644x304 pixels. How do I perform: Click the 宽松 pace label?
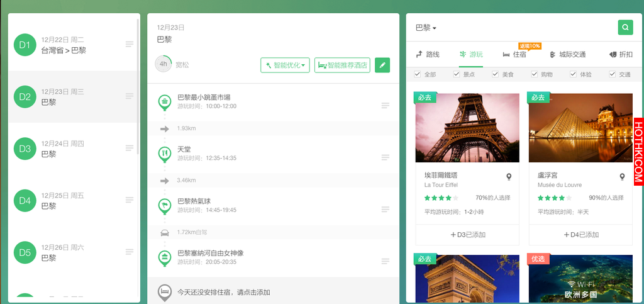click(x=182, y=65)
